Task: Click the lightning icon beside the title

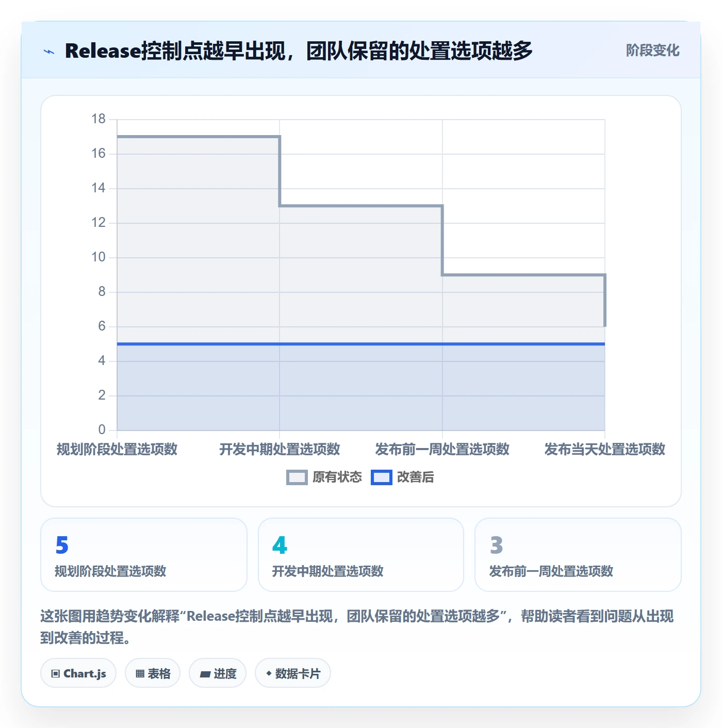Action: pos(49,52)
